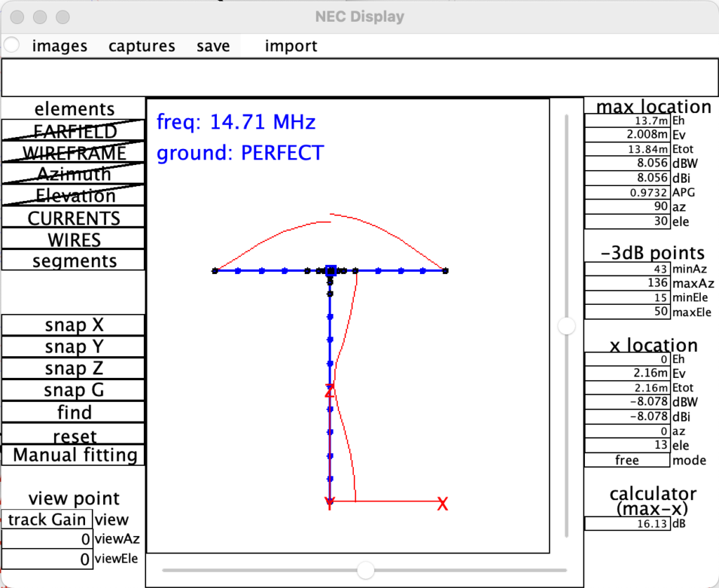Toggle the Elevation pattern plot

click(73, 195)
